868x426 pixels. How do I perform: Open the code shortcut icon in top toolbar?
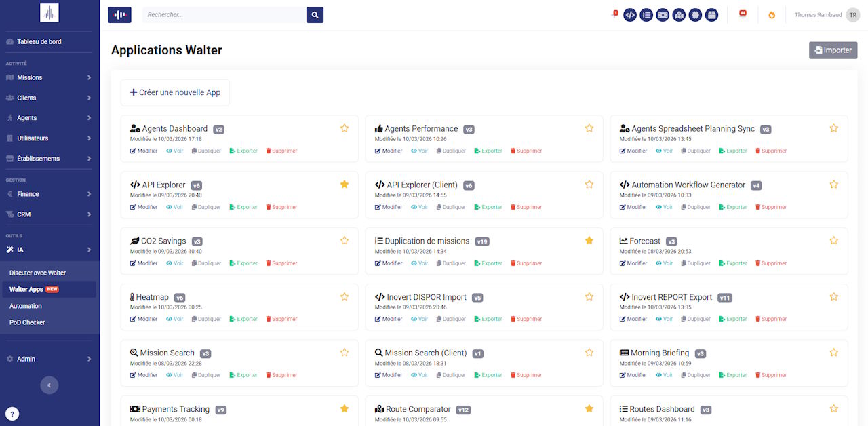pyautogui.click(x=630, y=15)
